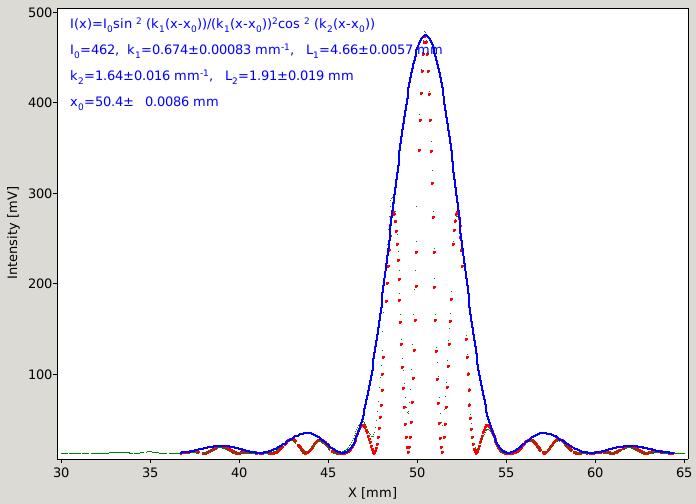
Task: Click the small blue lobe near x=62
Action: 630,446
